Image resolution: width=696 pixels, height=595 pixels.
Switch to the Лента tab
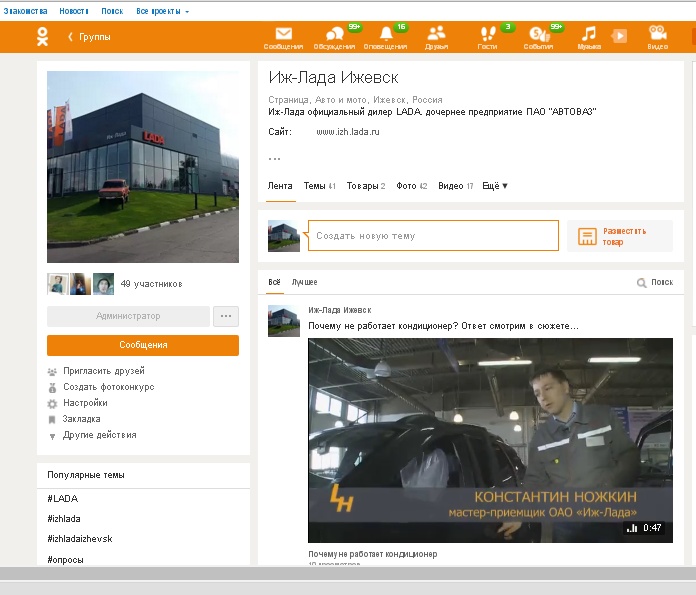point(280,186)
